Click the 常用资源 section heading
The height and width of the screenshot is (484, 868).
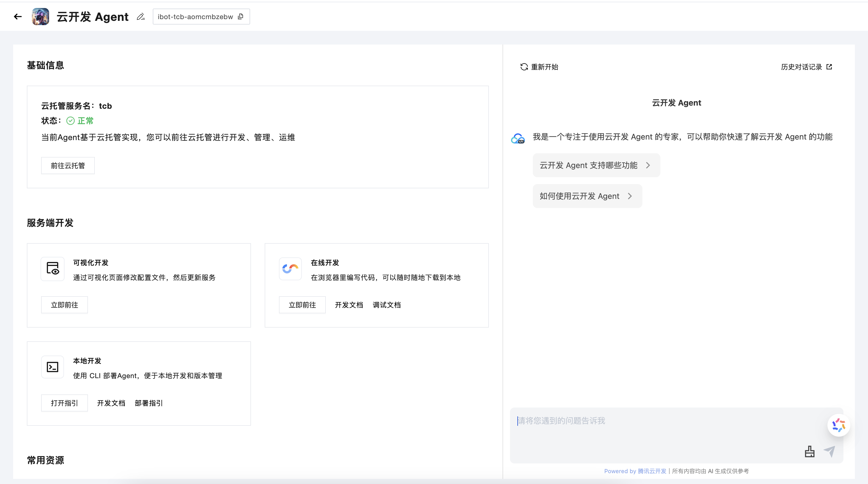click(45, 460)
